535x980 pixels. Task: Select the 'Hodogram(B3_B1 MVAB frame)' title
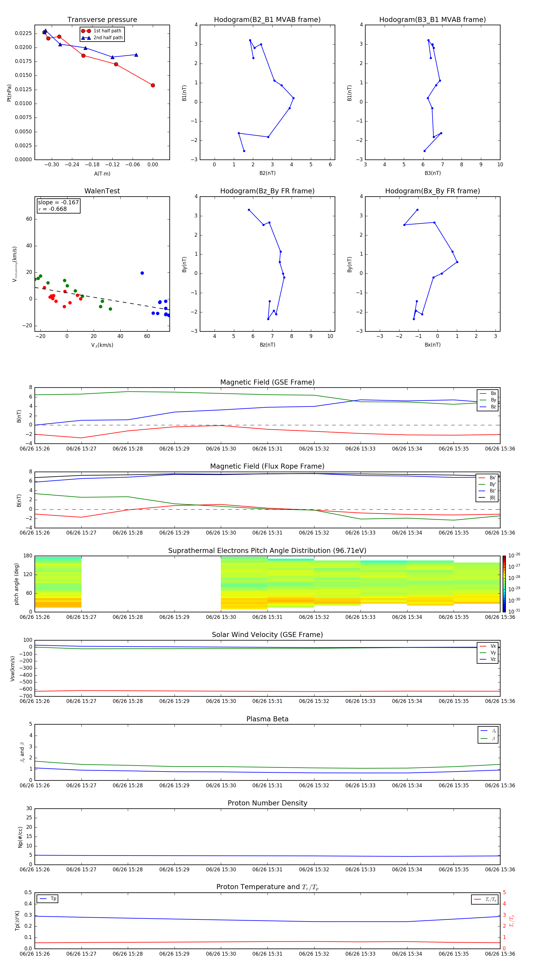pos(432,20)
